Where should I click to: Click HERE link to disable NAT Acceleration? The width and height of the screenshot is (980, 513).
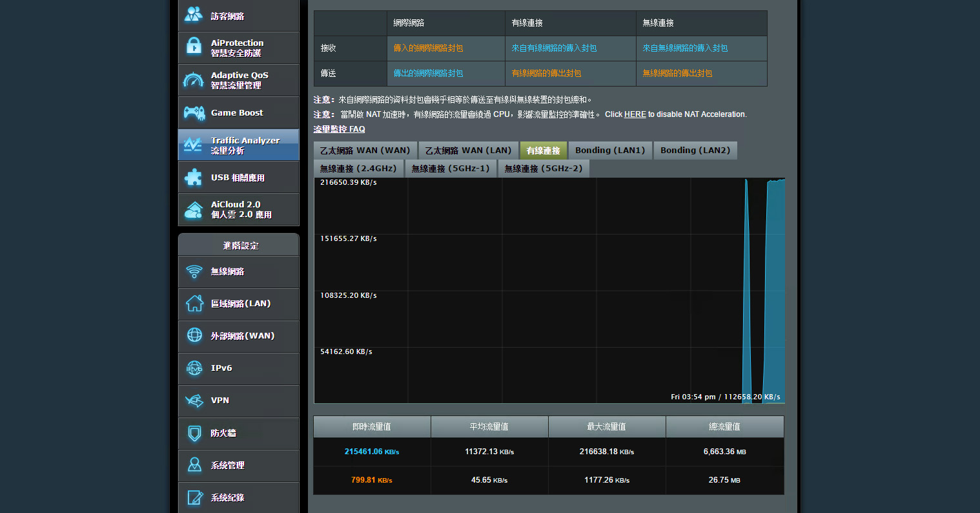point(635,114)
